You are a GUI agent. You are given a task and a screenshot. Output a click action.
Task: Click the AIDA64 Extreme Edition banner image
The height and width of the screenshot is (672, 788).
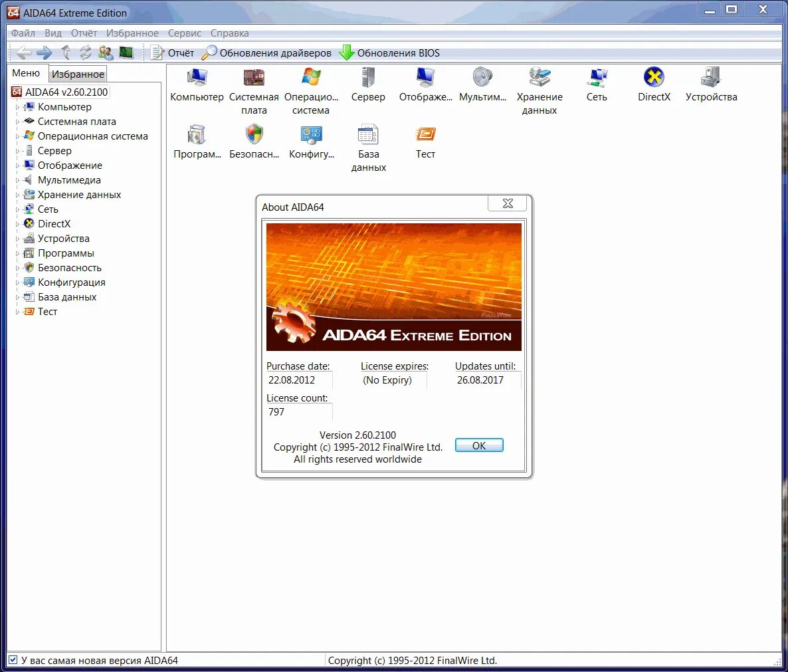pyautogui.click(x=394, y=287)
